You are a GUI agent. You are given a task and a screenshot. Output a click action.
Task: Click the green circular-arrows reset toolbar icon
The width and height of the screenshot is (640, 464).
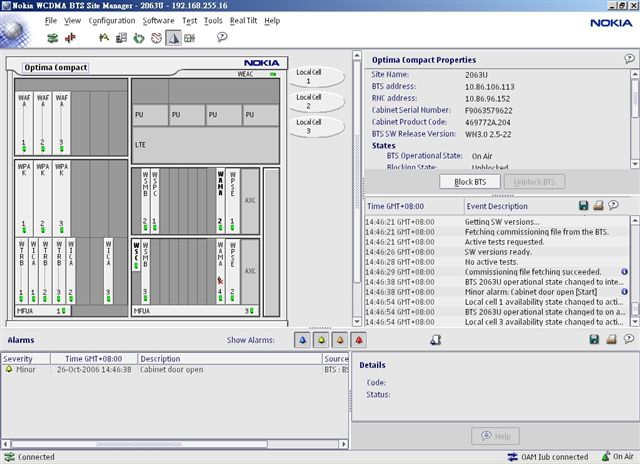click(x=139, y=38)
